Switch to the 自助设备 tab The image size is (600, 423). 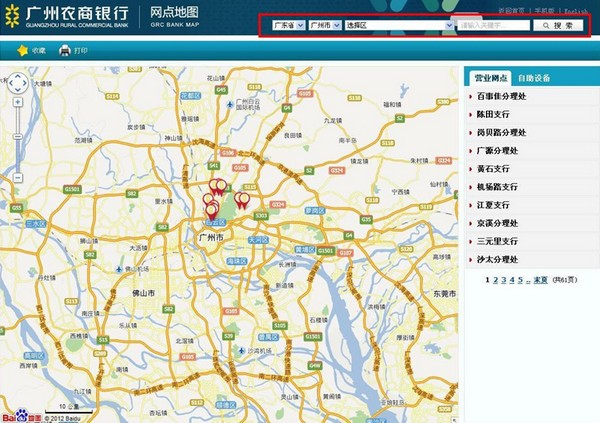(533, 78)
